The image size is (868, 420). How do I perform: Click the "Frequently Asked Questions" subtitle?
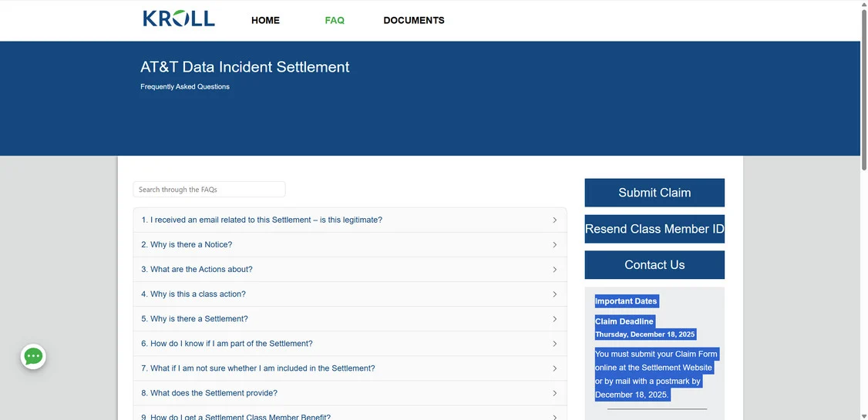(185, 87)
